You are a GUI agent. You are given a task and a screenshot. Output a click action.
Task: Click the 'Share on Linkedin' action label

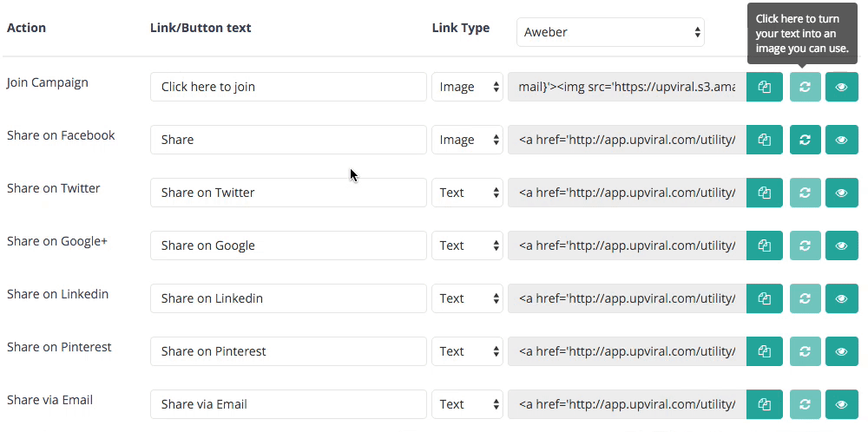[x=57, y=294]
